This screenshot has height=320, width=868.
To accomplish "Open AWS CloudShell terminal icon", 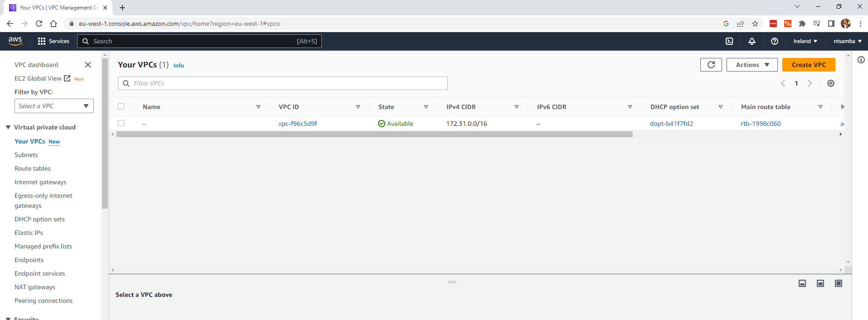I will 729,41.
